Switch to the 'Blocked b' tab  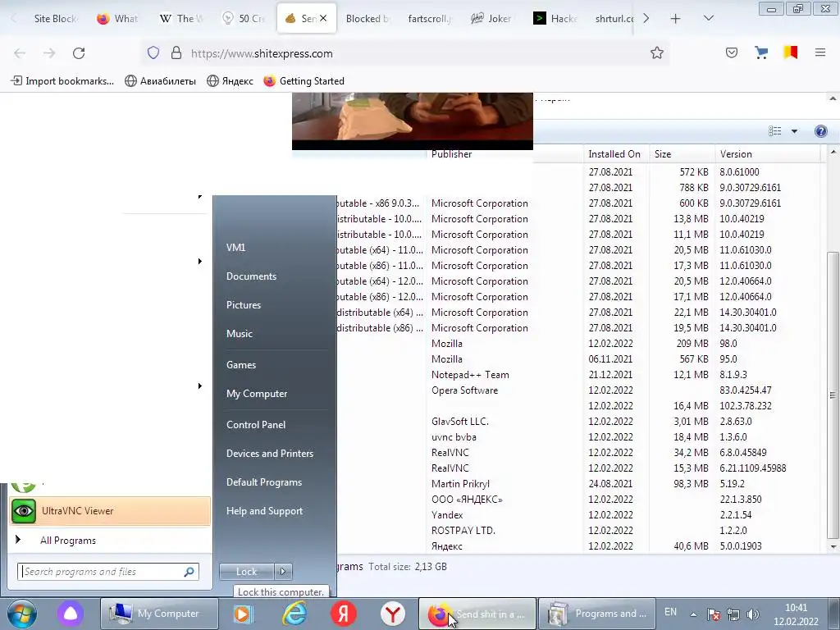tap(367, 18)
